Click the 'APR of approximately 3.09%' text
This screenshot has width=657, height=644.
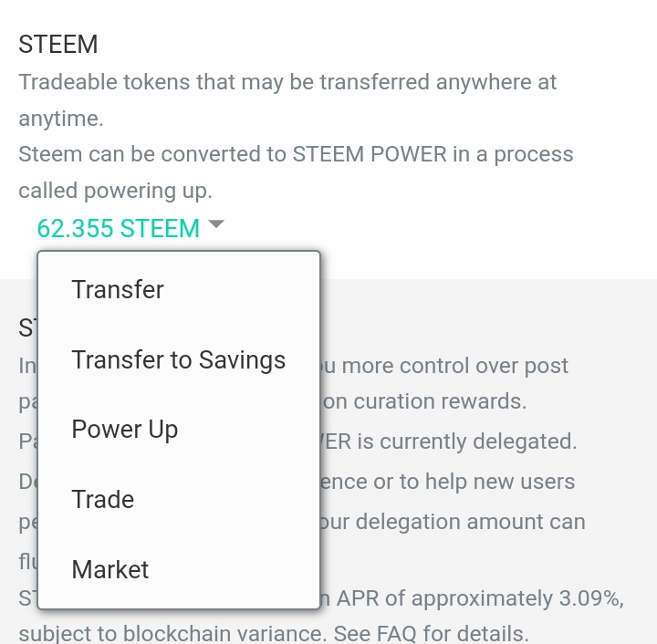(480, 598)
